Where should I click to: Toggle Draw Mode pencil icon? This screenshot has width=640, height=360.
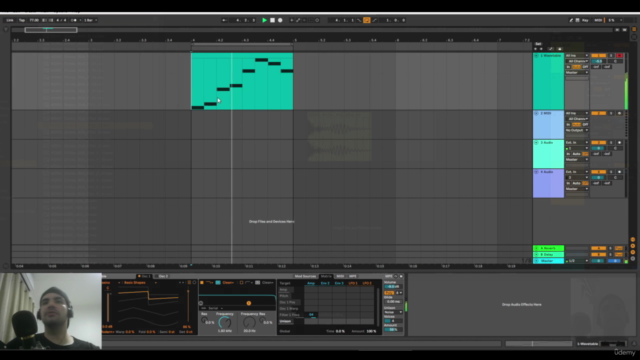(571, 20)
